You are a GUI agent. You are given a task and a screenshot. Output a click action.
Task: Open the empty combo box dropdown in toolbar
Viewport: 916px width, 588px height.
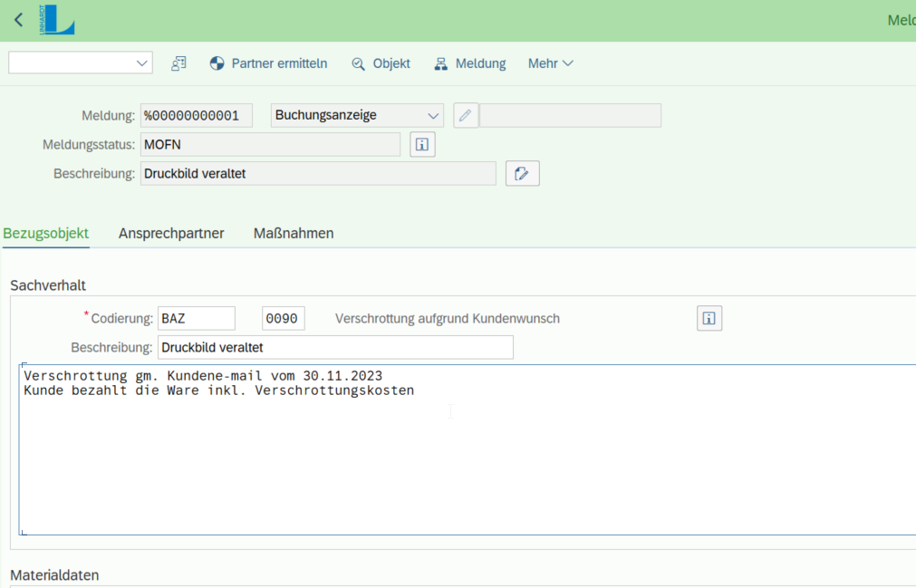pos(141,63)
